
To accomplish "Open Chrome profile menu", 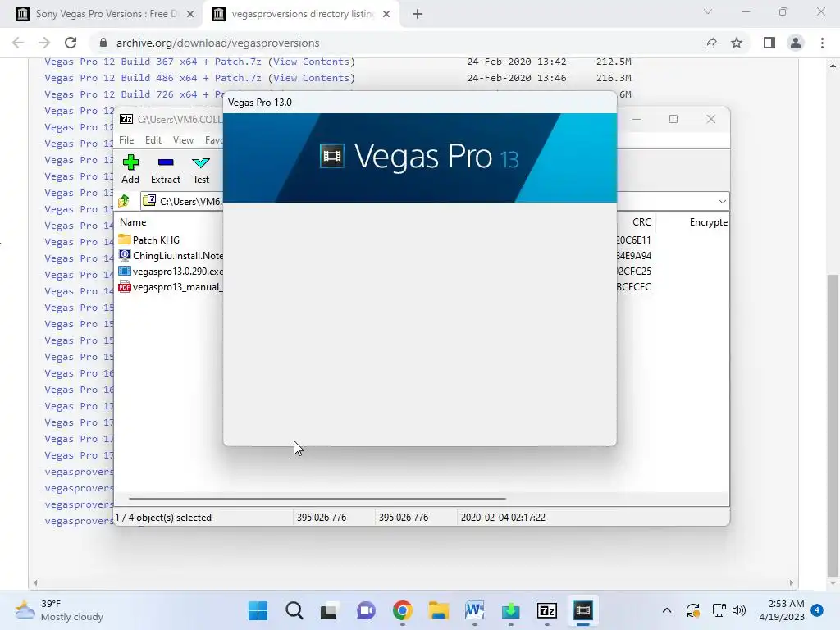I will click(796, 43).
